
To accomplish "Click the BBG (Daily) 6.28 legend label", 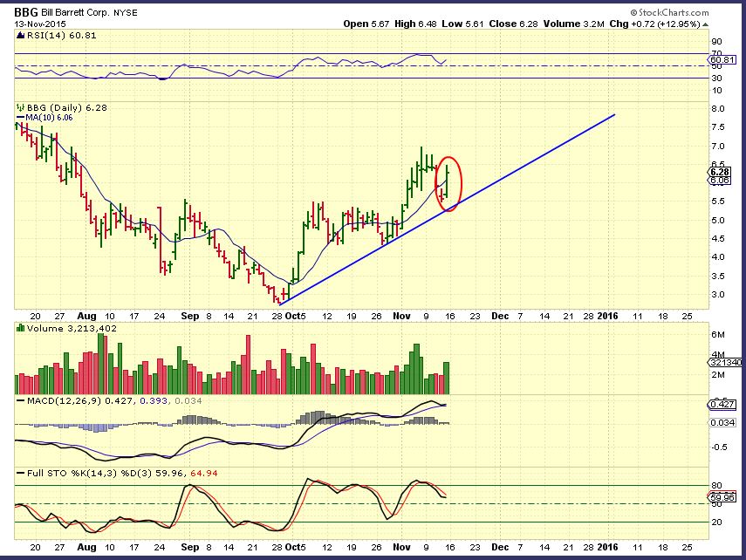I will 66,108.
